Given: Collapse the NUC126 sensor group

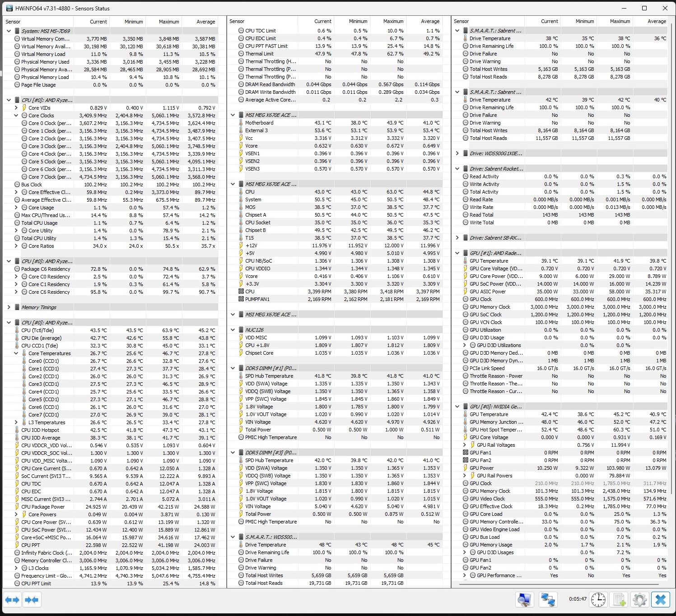Looking at the screenshot, I should [x=233, y=330].
